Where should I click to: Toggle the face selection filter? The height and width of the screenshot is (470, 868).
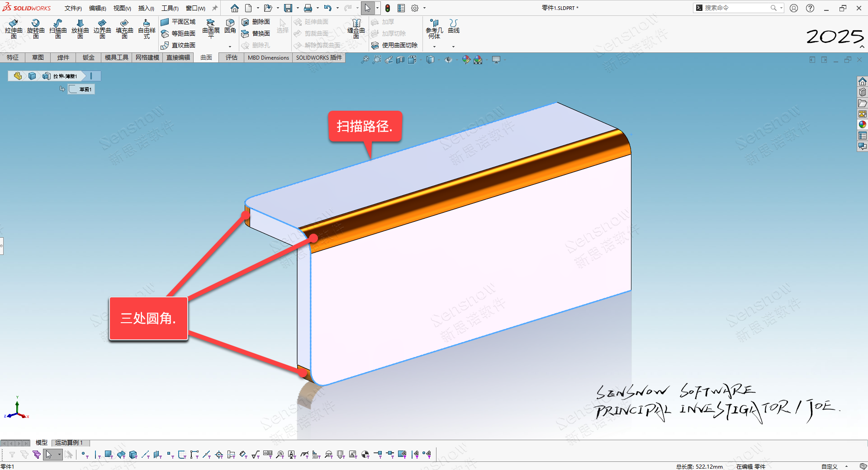click(x=109, y=455)
